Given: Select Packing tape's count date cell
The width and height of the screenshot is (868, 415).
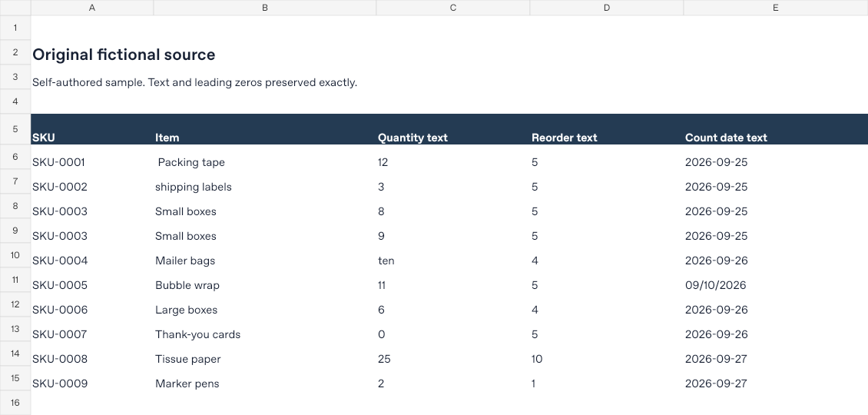Looking at the screenshot, I should click(x=776, y=157).
